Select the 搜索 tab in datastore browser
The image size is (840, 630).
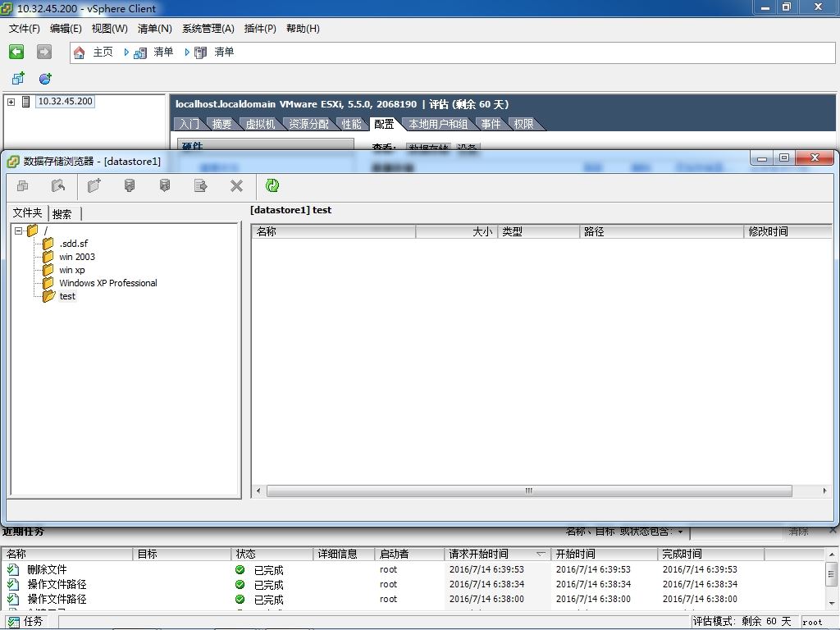click(x=62, y=214)
